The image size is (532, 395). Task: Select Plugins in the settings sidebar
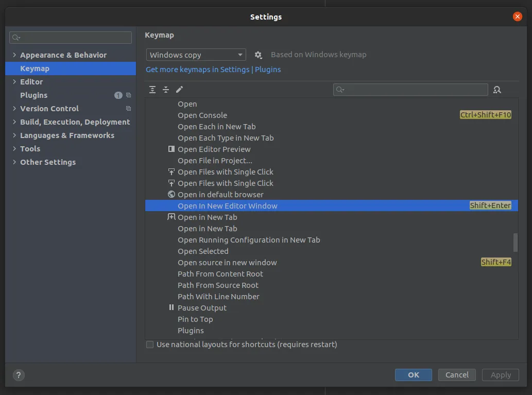tap(33, 95)
